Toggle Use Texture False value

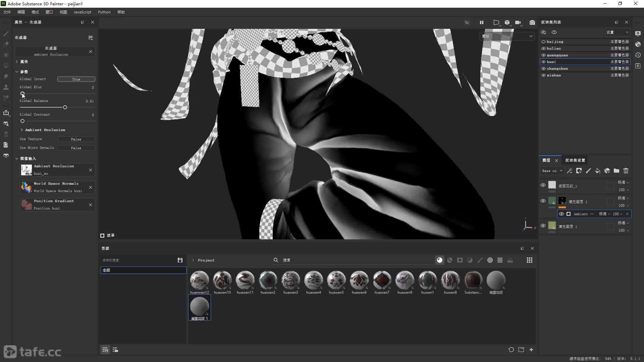click(x=76, y=139)
